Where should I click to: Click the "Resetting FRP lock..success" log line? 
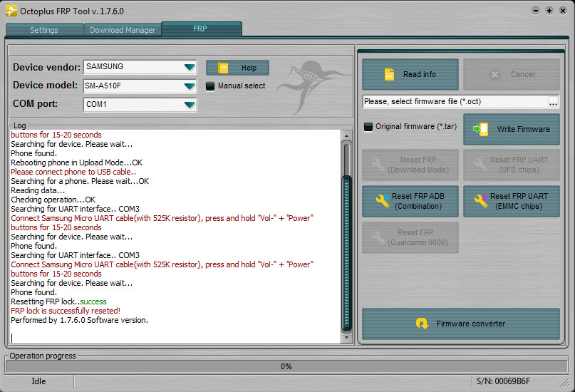coord(58,301)
